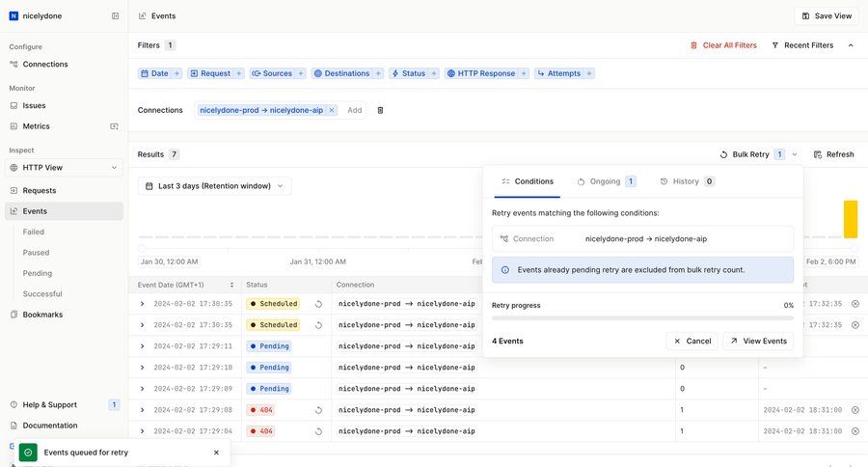The image size is (868, 467).
Task: Click retry icon on first 404 event
Action: click(318, 410)
